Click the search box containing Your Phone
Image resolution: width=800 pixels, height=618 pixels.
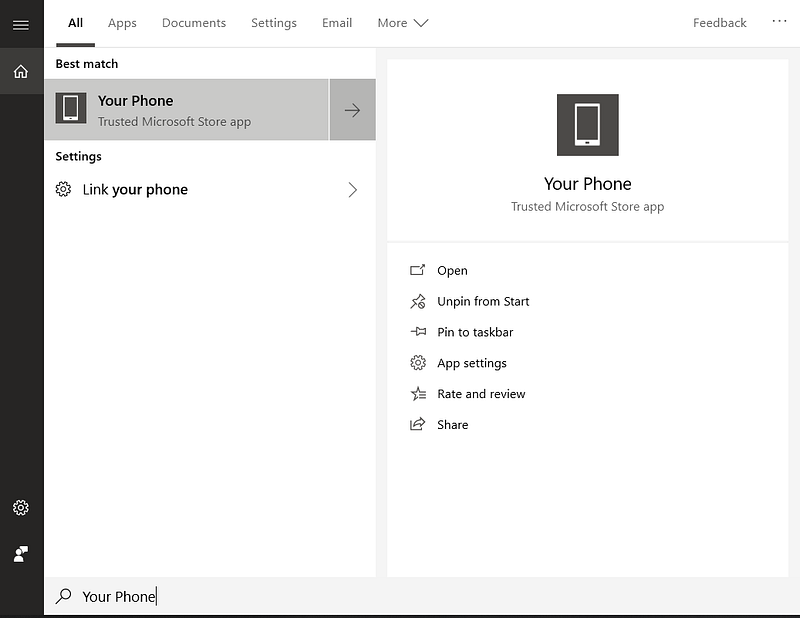click(421, 596)
